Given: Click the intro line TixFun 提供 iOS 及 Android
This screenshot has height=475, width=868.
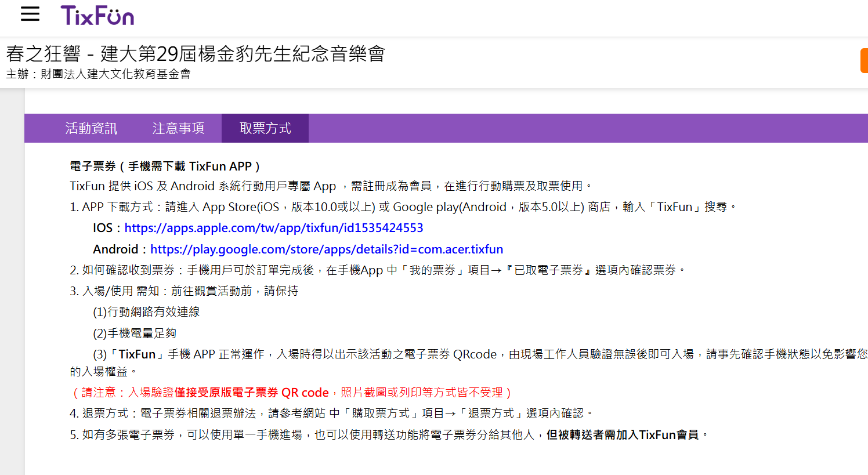Looking at the screenshot, I should (x=331, y=186).
